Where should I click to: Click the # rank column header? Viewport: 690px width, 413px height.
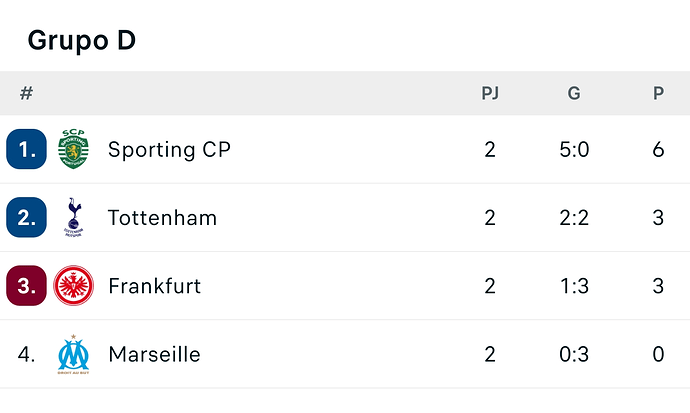tap(26, 93)
